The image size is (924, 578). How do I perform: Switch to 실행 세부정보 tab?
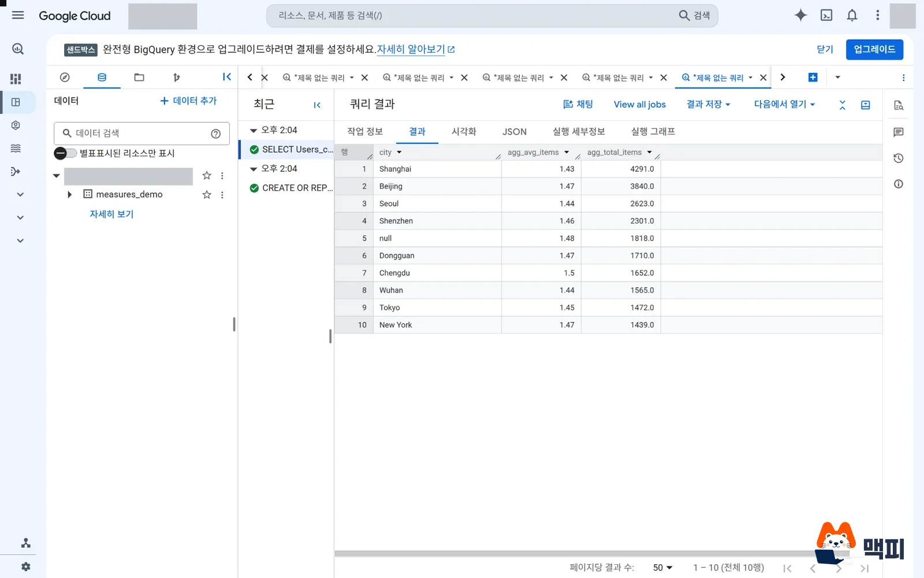pos(579,132)
